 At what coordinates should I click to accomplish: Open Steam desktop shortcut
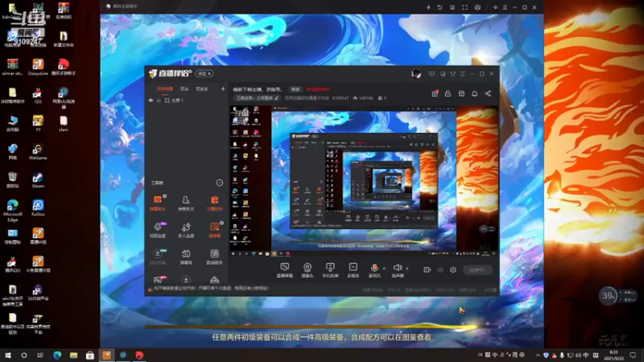[38, 180]
